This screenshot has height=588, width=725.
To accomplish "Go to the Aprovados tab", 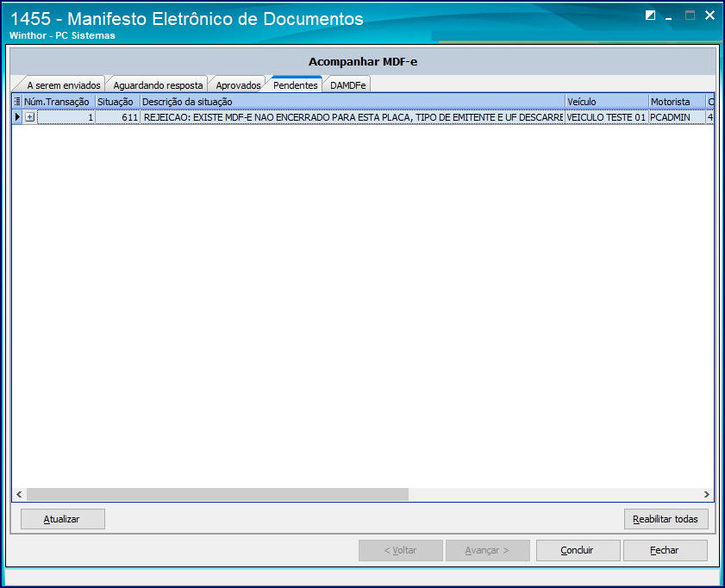I will click(x=238, y=85).
